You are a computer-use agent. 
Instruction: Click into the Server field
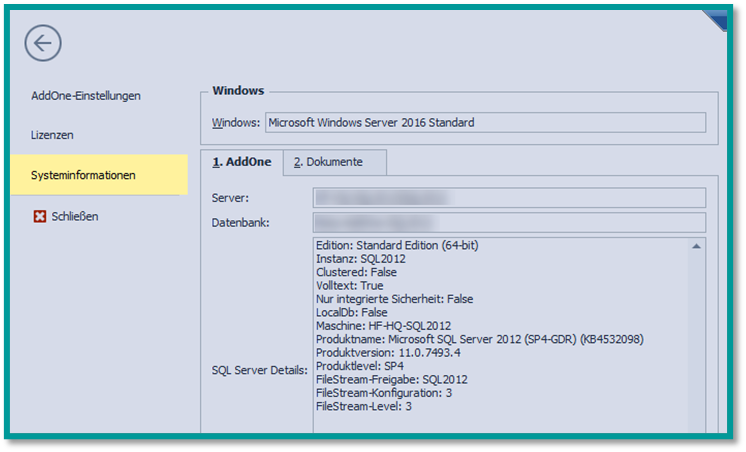tap(508, 198)
